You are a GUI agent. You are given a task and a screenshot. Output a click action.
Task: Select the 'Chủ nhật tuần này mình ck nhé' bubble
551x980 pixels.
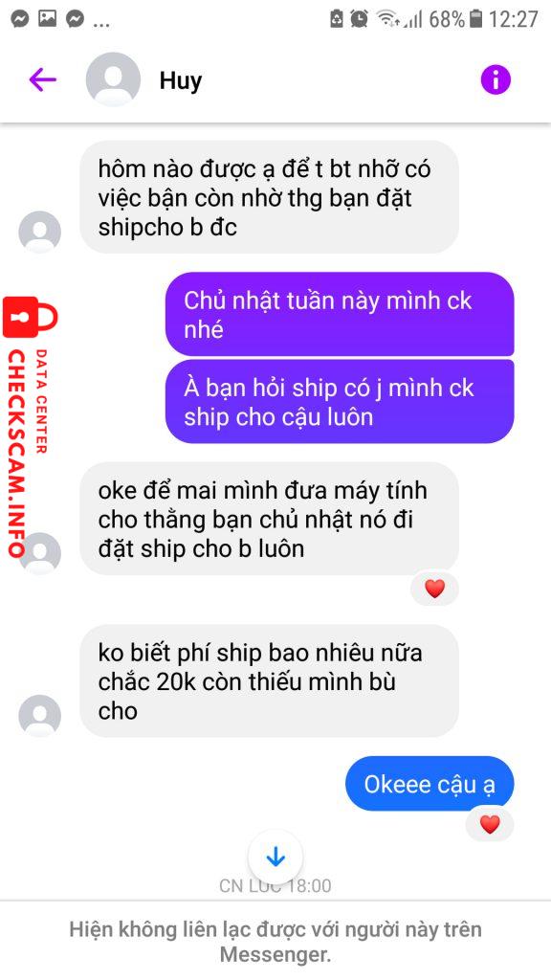[x=340, y=314]
